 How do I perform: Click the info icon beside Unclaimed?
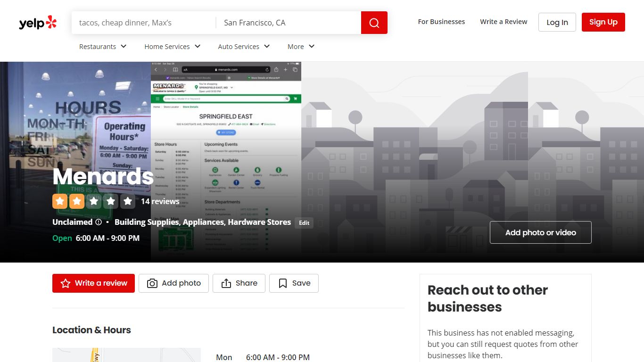(x=99, y=222)
